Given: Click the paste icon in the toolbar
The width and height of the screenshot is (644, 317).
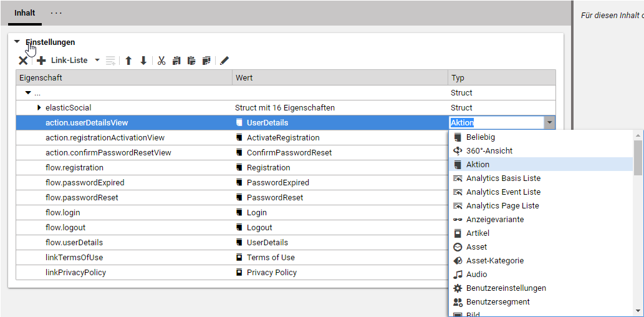Looking at the screenshot, I should coord(191,61).
